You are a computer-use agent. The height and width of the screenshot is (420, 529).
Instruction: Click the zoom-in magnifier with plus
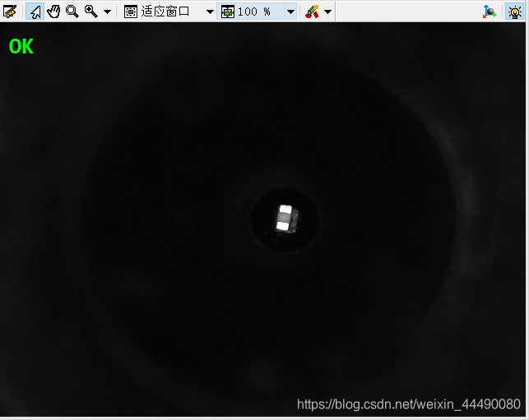click(x=90, y=12)
